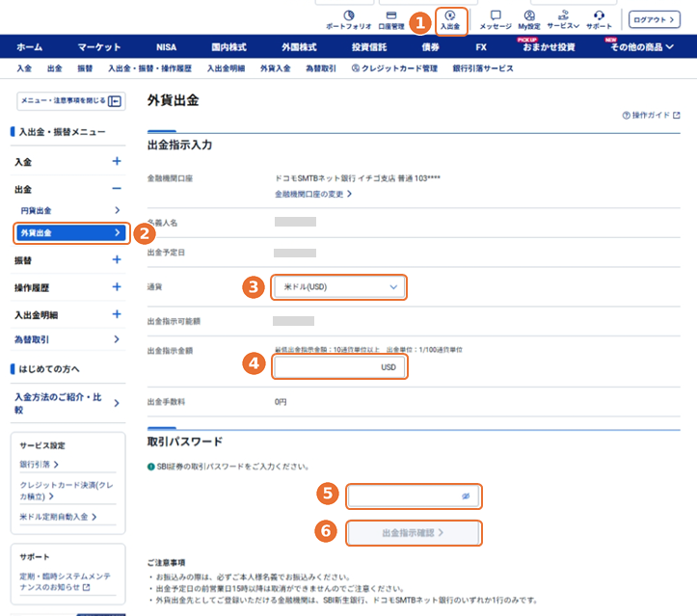Open クレジットカード決済(クレカ積立) link
Screen dimensions: 697x616
tap(67, 491)
